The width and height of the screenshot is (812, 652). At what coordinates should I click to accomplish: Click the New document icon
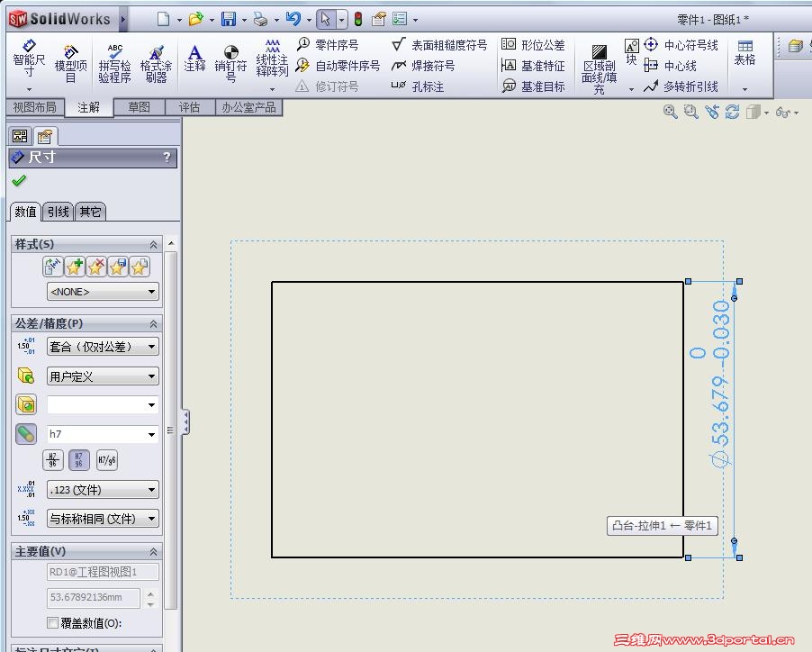[x=163, y=20]
